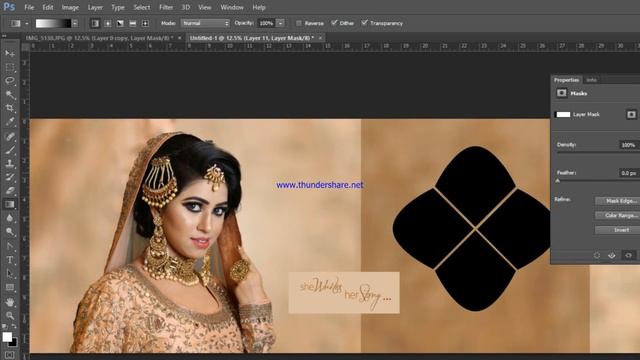
Task: Select the Pen tool
Action: [10, 246]
